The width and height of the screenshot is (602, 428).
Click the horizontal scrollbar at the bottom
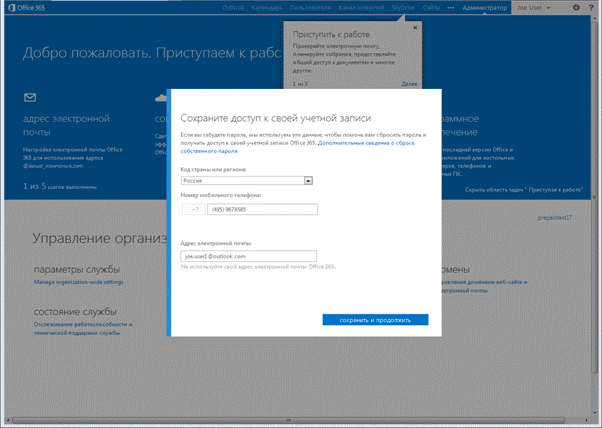(x=289, y=420)
